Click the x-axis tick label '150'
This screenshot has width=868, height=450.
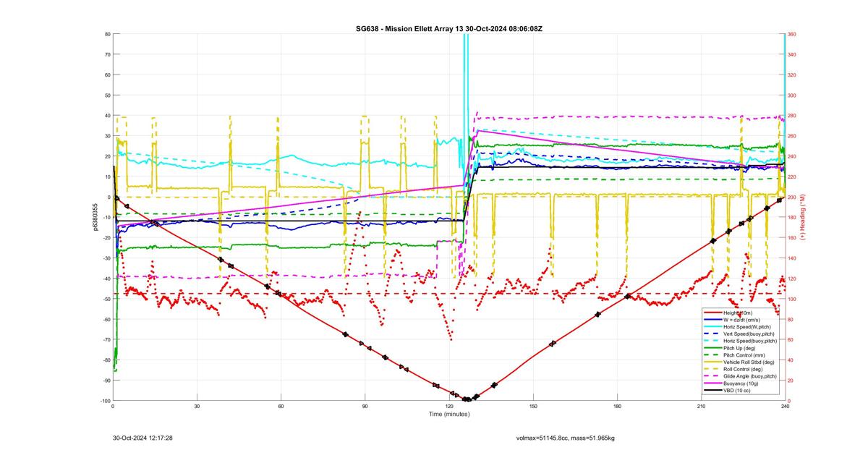pyautogui.click(x=532, y=407)
